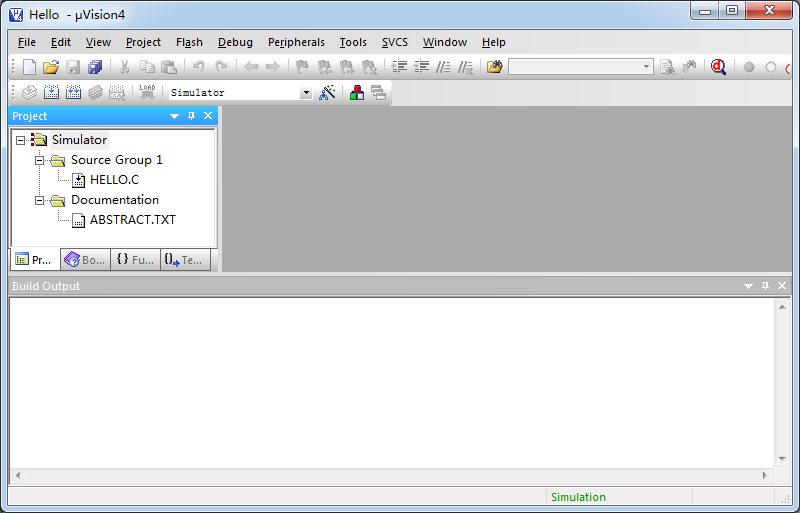Open Build Output panel options arrow
The image size is (800, 513).
(748, 286)
